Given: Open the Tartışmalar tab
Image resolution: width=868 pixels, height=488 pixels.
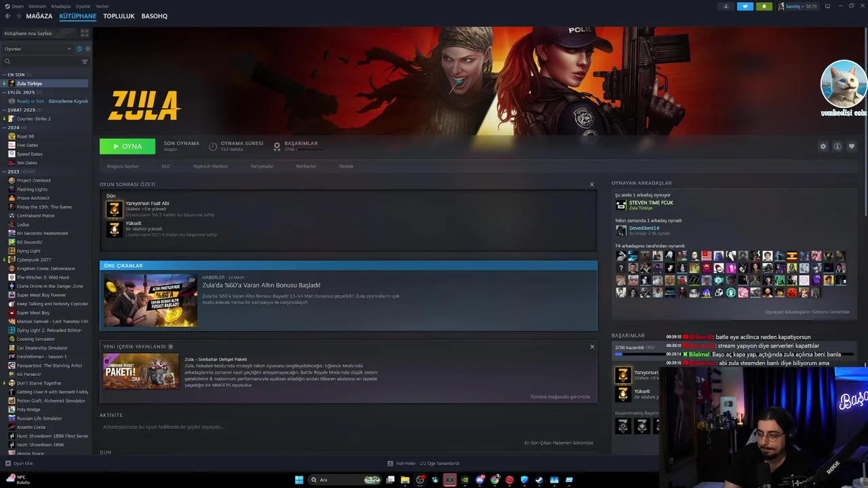Looking at the screenshot, I should point(262,166).
